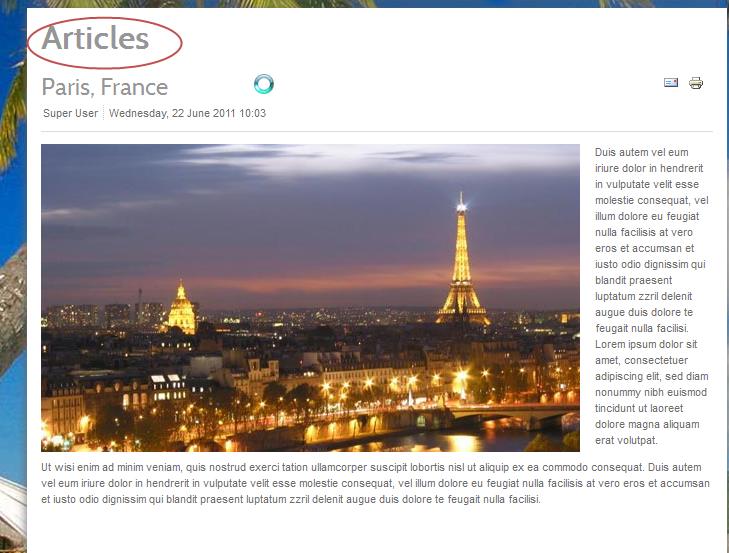Click the golden dome building in photo
The height and width of the screenshot is (553, 729).
click(181, 308)
